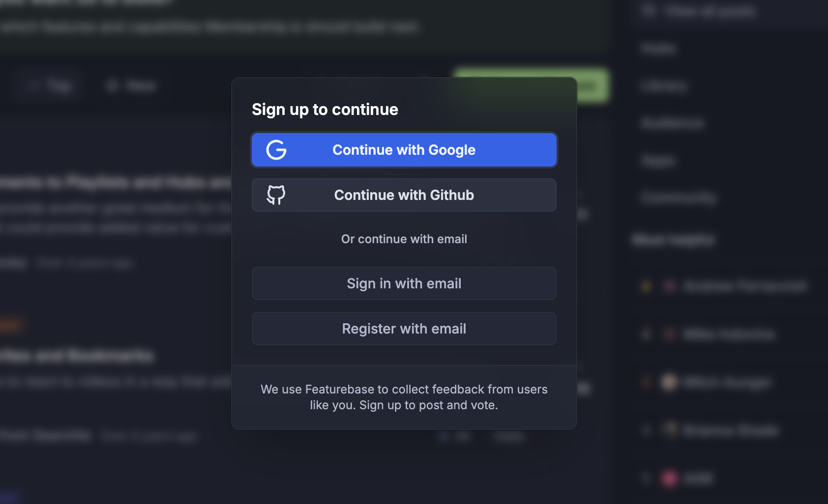Choose Sign in with email
The width and height of the screenshot is (828, 504).
[x=404, y=283]
